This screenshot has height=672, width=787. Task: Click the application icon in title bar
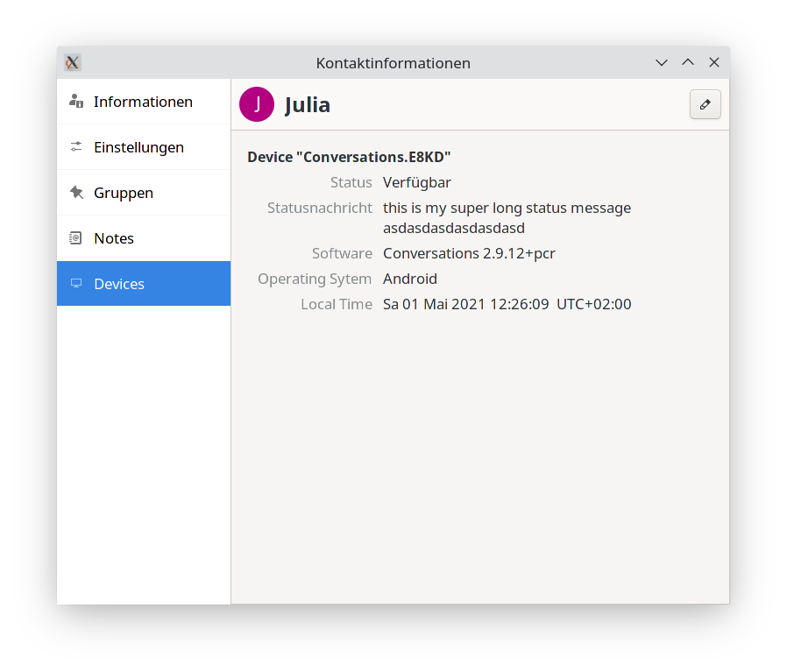coord(72,63)
